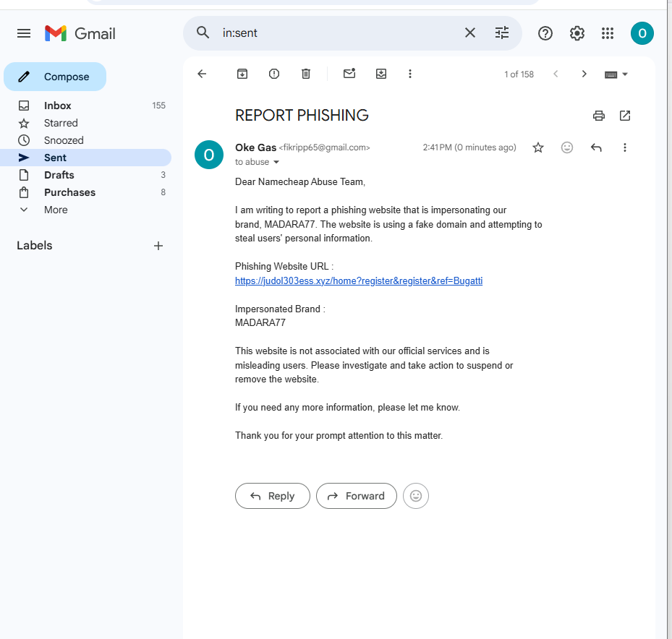Click the sender name Oke Gas
672x639 pixels.
pos(255,147)
